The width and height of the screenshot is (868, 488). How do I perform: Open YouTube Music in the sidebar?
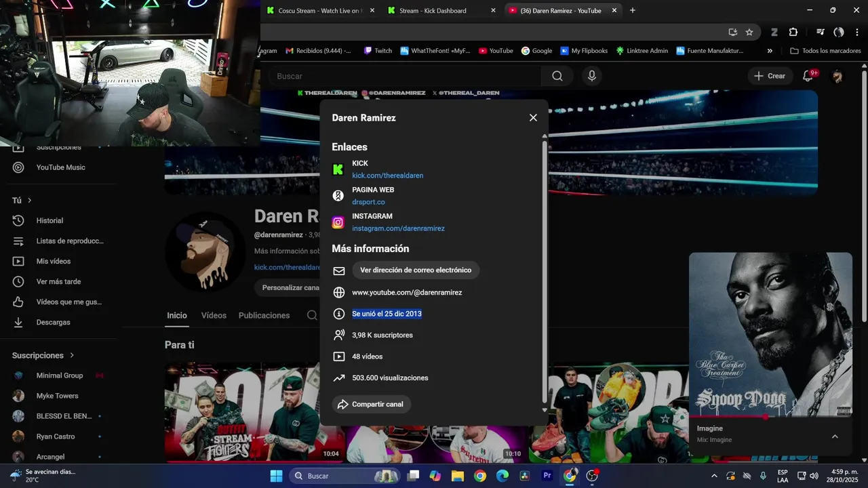point(60,167)
